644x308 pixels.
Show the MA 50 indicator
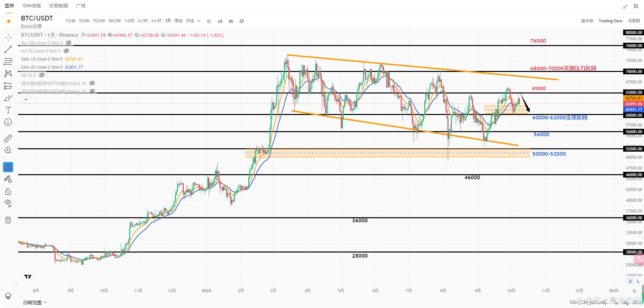pyautogui.click(x=66, y=51)
